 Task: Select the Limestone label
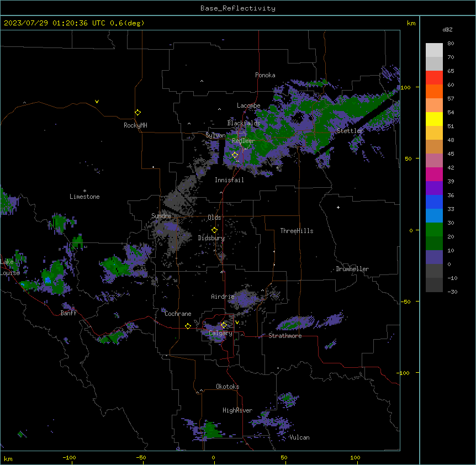84,197
